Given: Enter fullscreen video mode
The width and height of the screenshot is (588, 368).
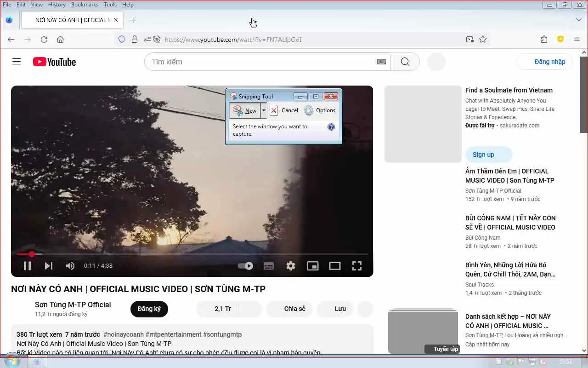Looking at the screenshot, I should (x=357, y=266).
